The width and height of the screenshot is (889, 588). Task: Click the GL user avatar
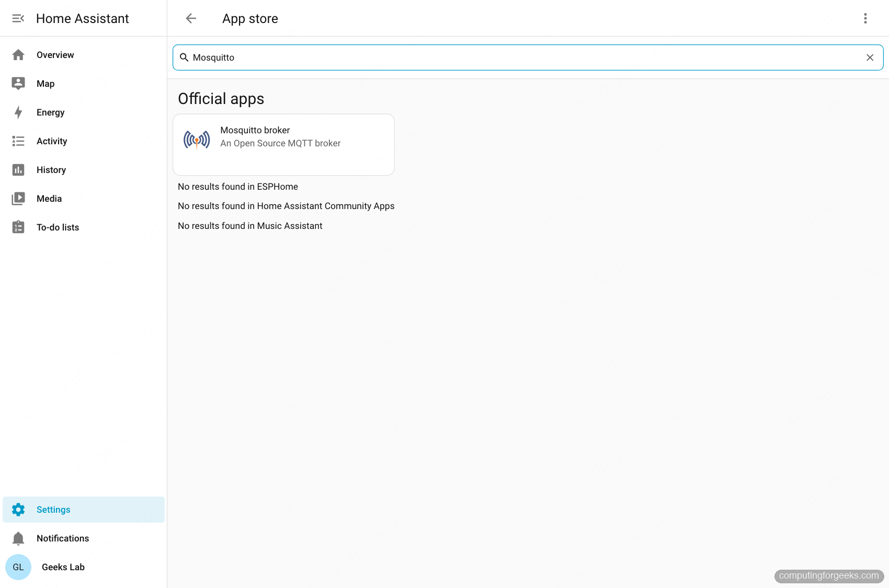click(18, 567)
